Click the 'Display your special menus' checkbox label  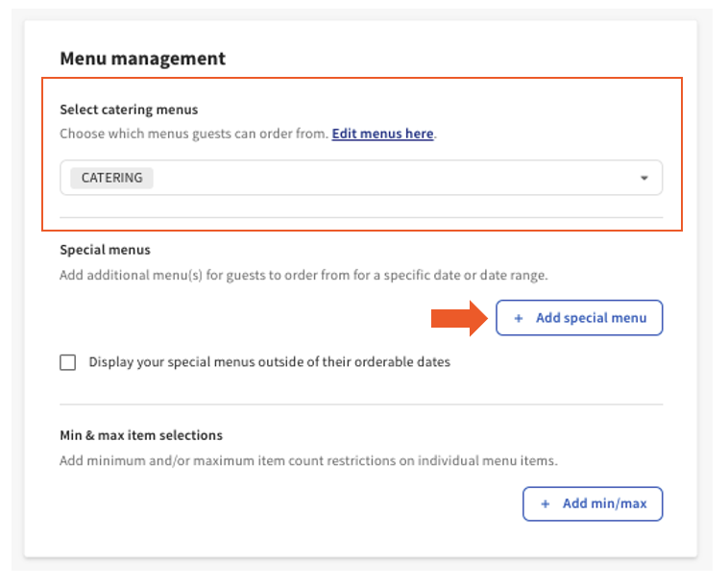(269, 362)
